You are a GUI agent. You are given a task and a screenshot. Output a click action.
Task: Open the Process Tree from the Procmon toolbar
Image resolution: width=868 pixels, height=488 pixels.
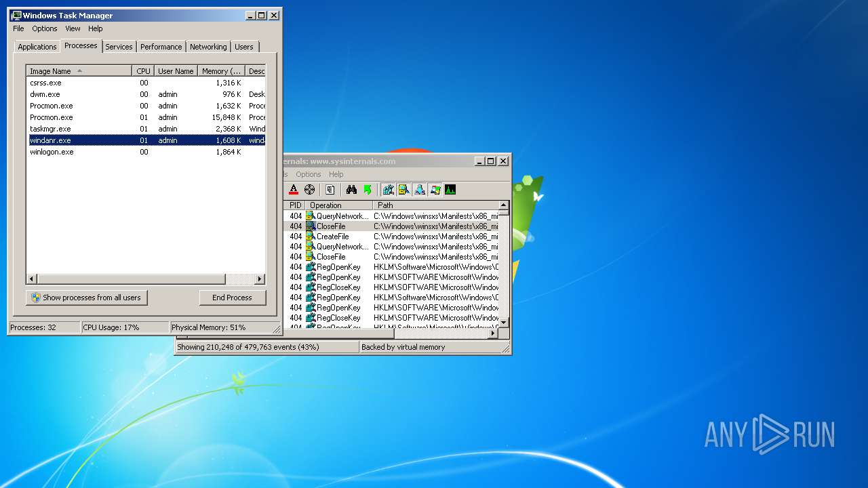(x=330, y=190)
